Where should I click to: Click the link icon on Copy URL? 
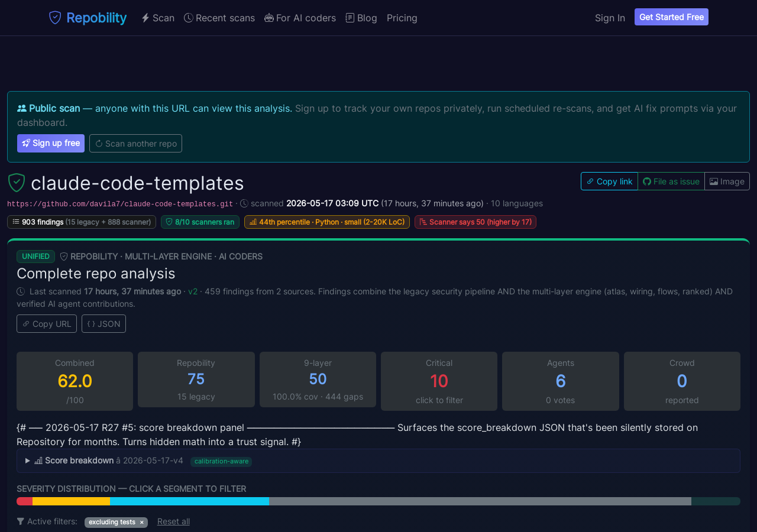pyautogui.click(x=26, y=324)
